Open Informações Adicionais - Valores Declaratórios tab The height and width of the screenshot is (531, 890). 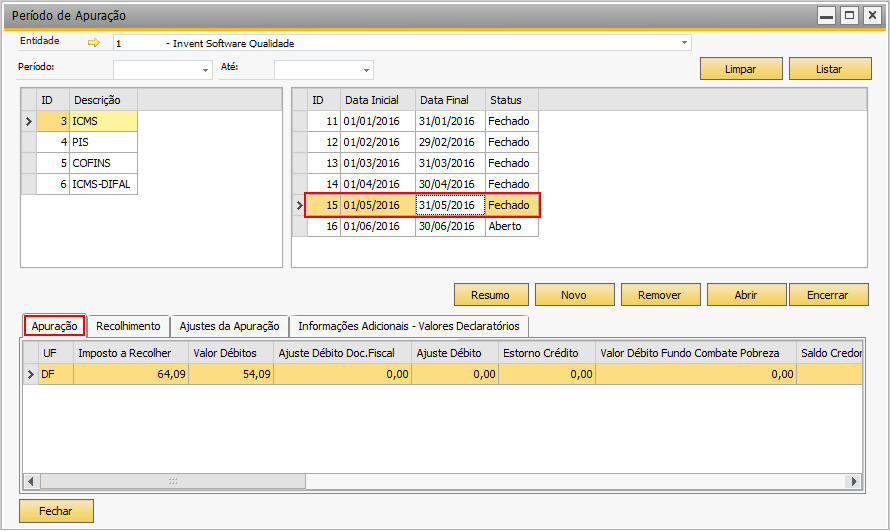pyautogui.click(x=409, y=326)
